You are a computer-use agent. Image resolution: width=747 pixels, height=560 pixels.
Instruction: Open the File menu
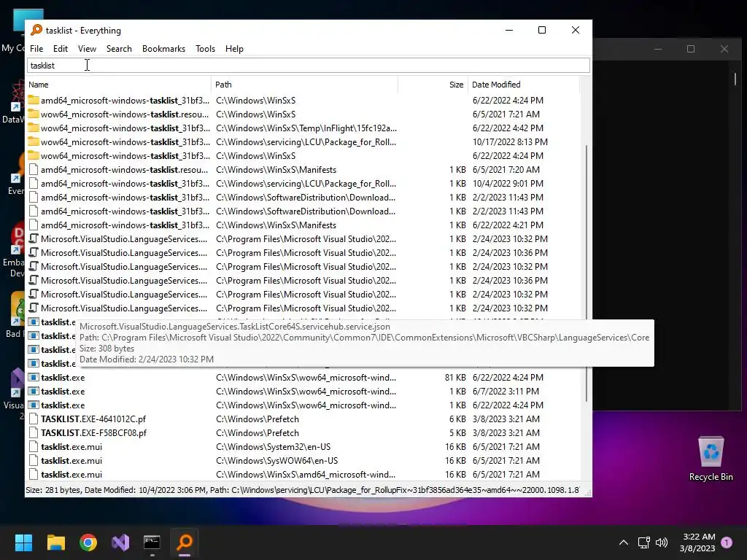[x=36, y=49]
